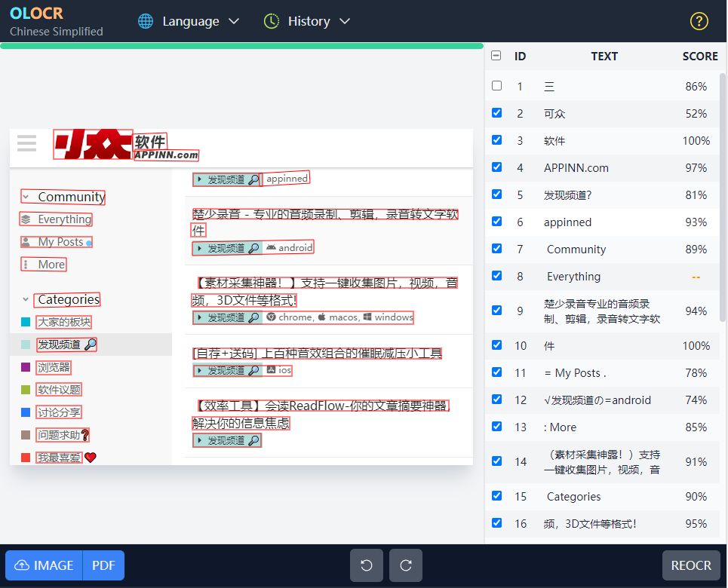The image size is (728, 588).
Task: Click the PDF upload button
Action: (103, 565)
